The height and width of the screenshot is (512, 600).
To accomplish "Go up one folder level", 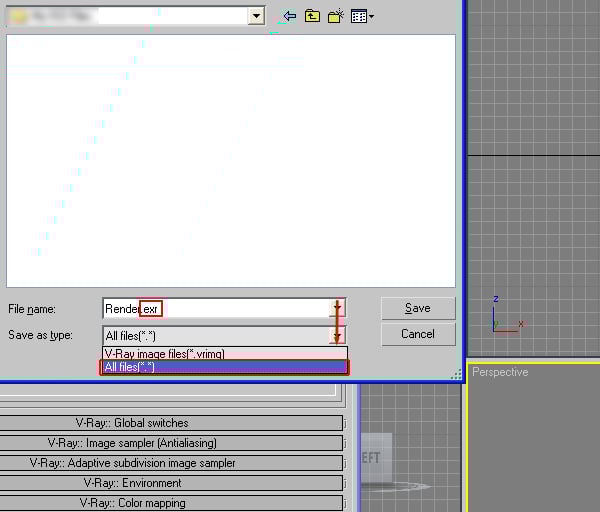I will click(313, 16).
